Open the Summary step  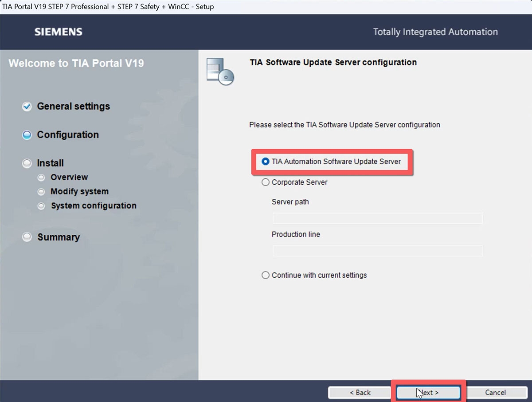59,237
